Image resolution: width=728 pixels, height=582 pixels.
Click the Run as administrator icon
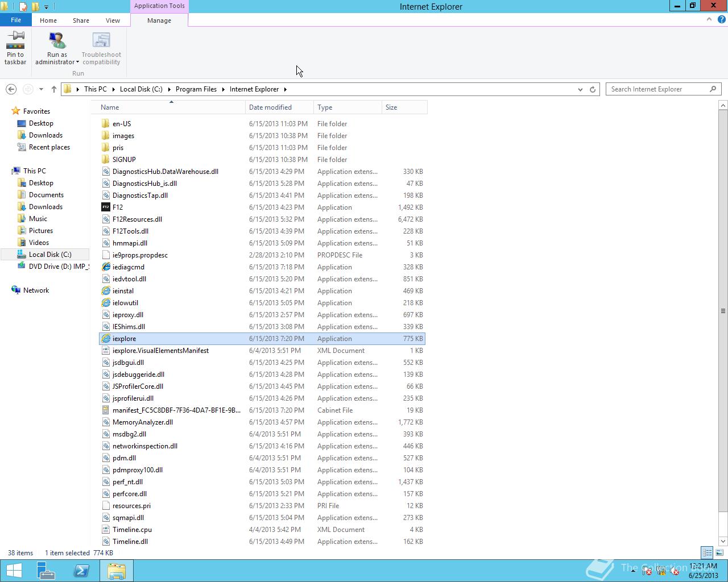point(57,40)
